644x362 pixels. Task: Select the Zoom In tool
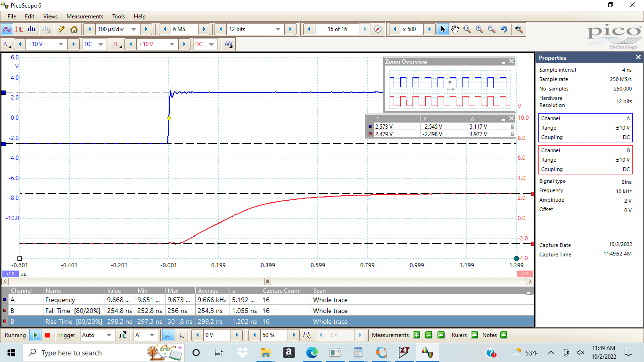click(x=479, y=29)
